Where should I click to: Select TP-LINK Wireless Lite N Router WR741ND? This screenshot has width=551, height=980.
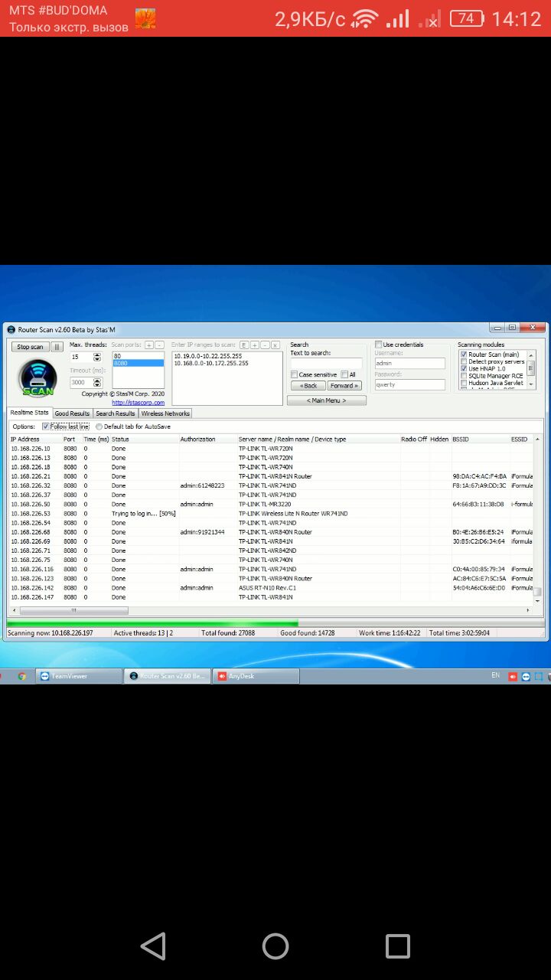293,513
